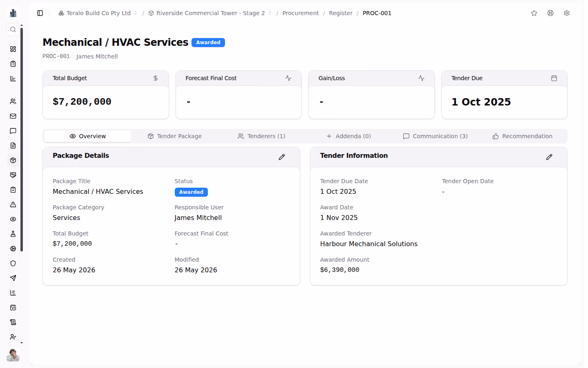Screen dimensions: 588x368
Task: Open the lab flask icon in sidebar
Action: [x=13, y=234]
